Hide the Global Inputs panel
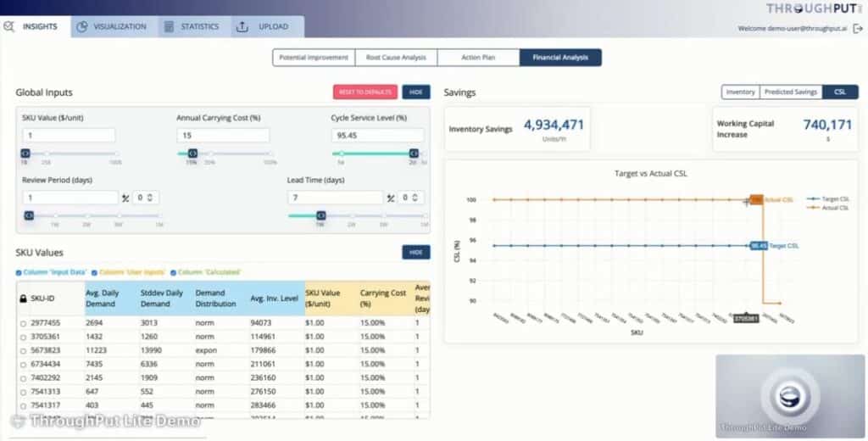This screenshot has height=441, width=868. coord(415,92)
